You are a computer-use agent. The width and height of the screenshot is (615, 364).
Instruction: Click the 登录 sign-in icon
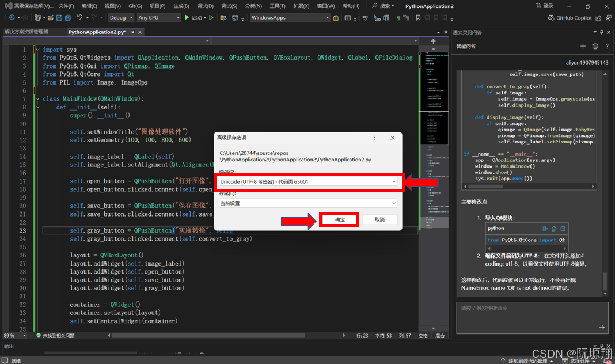point(538,6)
